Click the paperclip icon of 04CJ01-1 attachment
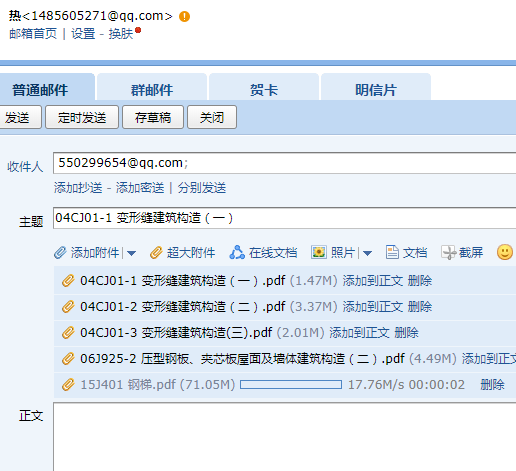The width and height of the screenshot is (516, 471). (x=68, y=281)
